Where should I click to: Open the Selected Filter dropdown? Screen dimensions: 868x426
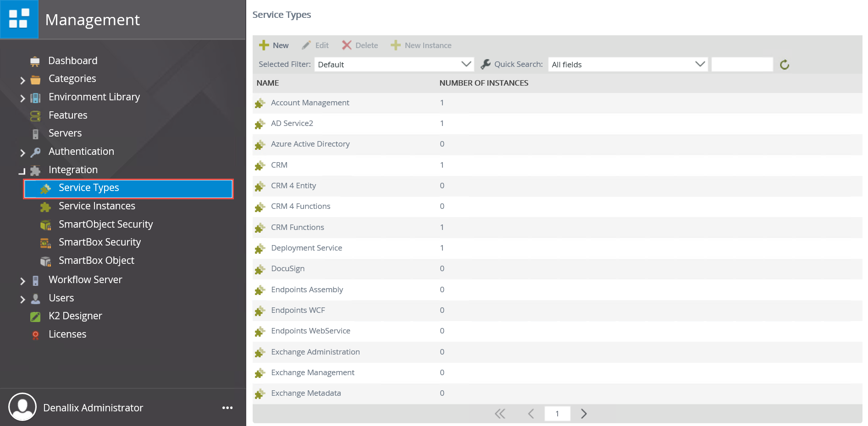[x=394, y=64]
